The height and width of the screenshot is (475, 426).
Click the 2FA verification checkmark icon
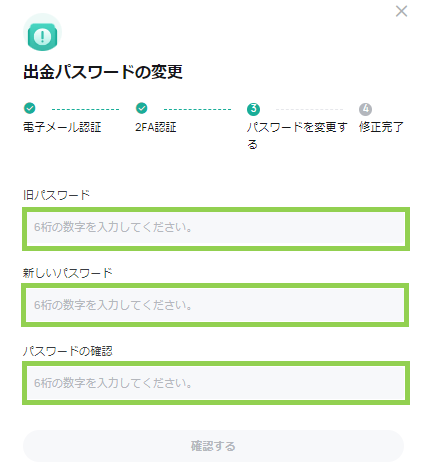(142, 108)
